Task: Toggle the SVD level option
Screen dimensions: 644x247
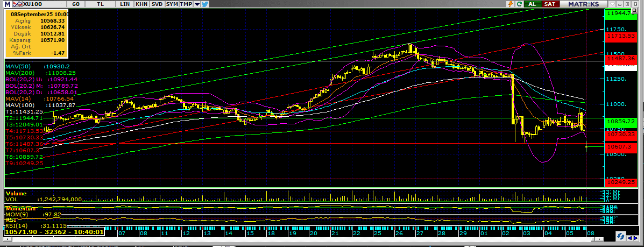Action: point(157,4)
